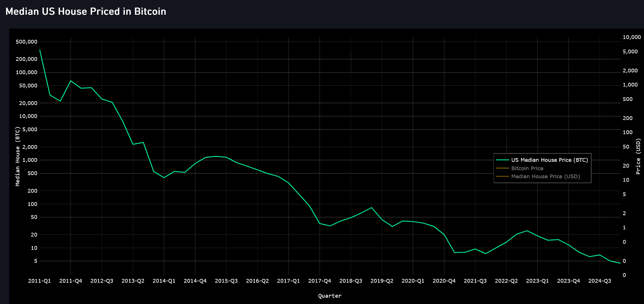Click the 2021-Q3 x-axis label

pos(475,281)
